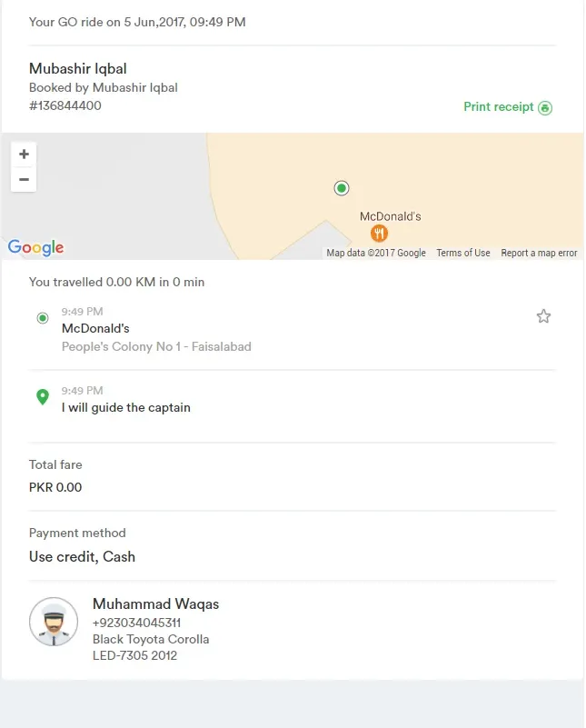Click the green pickup marker on the map
586x728 pixels.
[342, 188]
